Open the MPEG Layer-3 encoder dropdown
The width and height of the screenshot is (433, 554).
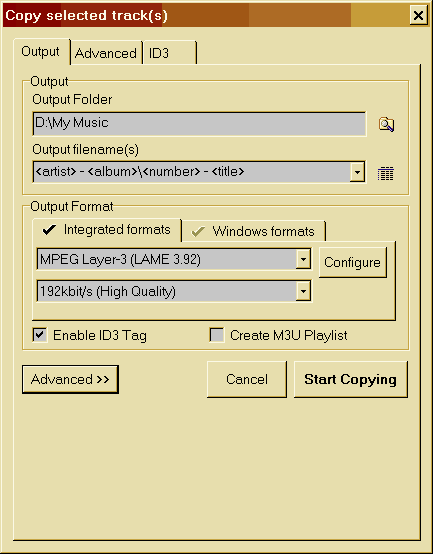[303, 260]
